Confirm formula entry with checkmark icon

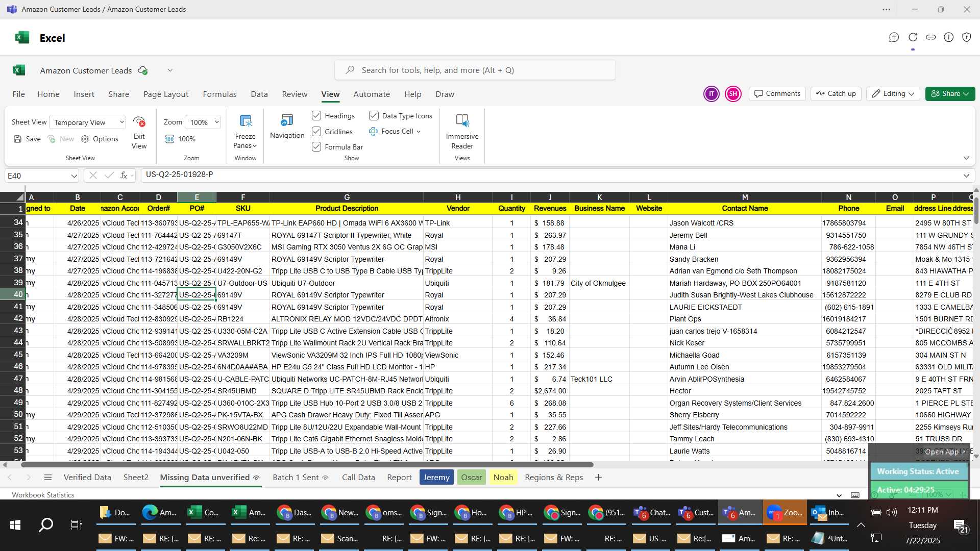[109, 176]
